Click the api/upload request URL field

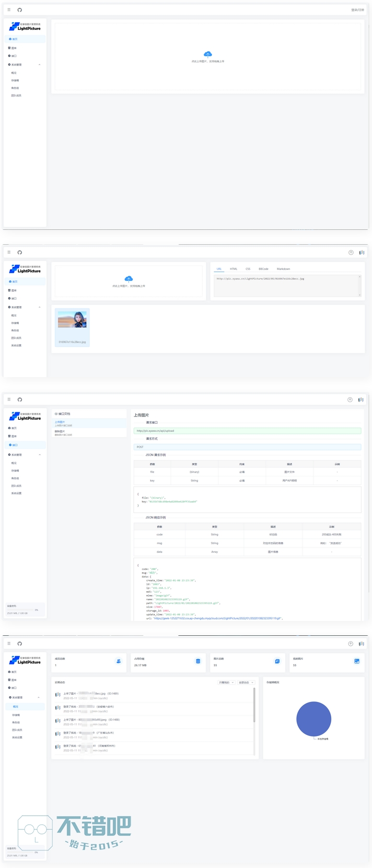point(247,431)
